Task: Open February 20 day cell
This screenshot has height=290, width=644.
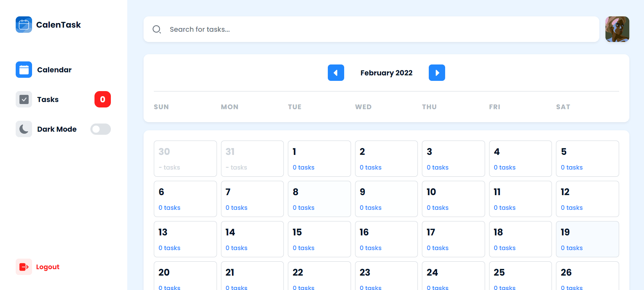Action: click(185, 276)
